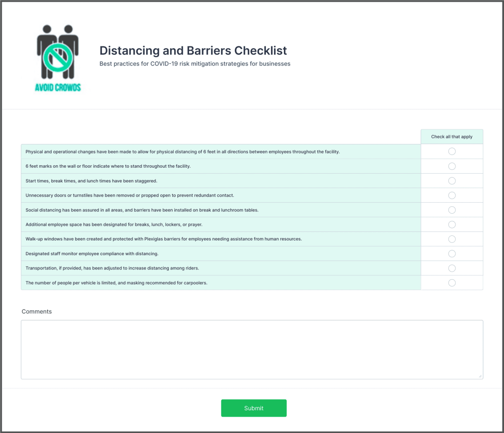Select the Distancing and Barriers Checklist title
Viewport: 504px width, 433px height.
(193, 50)
